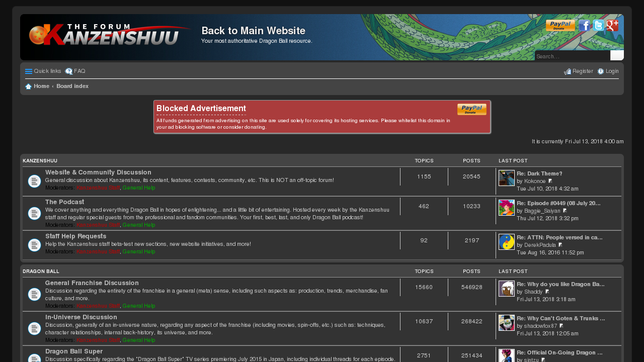Click General Help moderator group under The Podcast
Viewport: 644px width, 362px height.
pos(139,225)
